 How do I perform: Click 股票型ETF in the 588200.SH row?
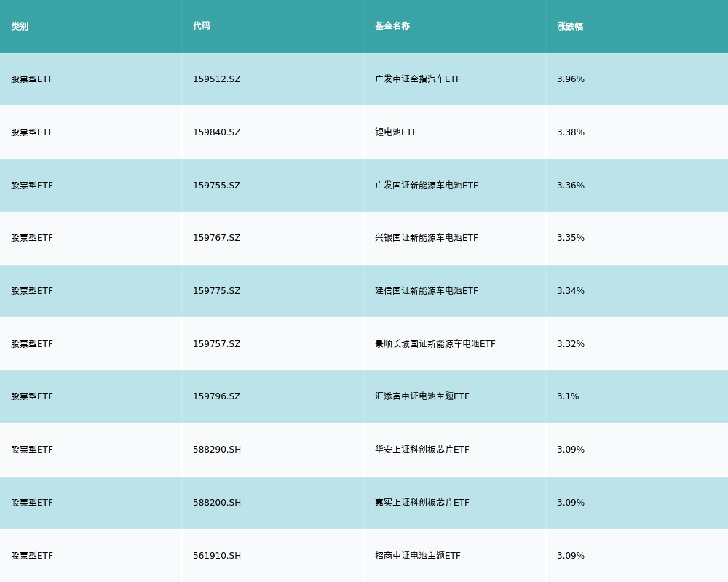coord(32,503)
